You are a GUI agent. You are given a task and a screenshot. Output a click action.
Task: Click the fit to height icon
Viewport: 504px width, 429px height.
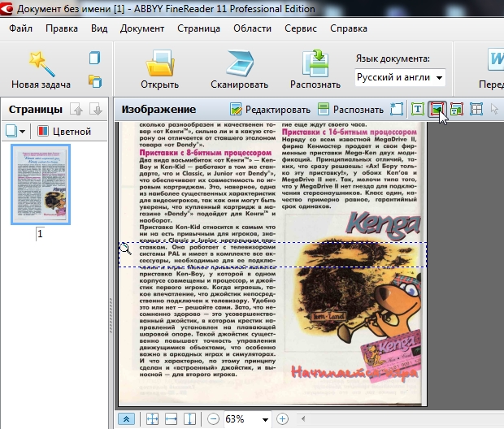[189, 419]
